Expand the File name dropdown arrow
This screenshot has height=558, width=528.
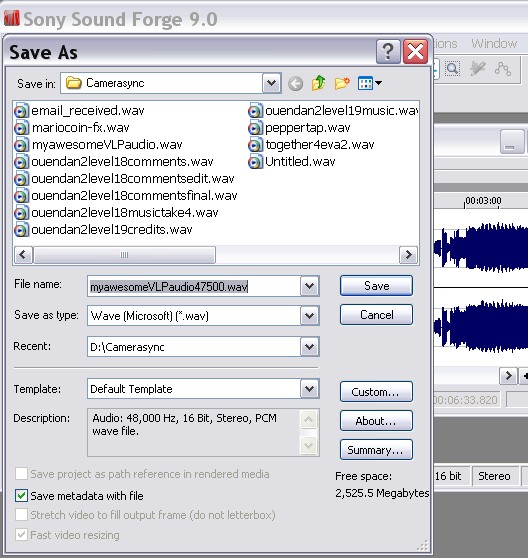coord(309,286)
